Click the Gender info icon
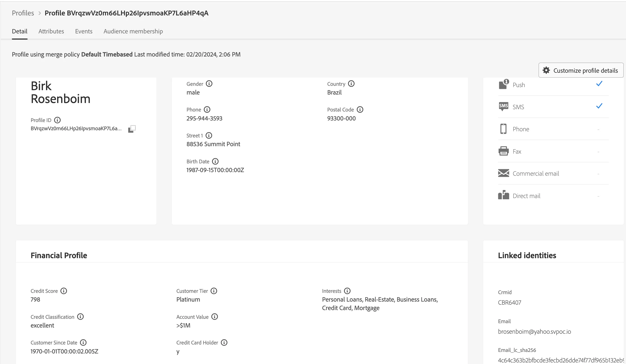This screenshot has width=626, height=364. [x=209, y=84]
